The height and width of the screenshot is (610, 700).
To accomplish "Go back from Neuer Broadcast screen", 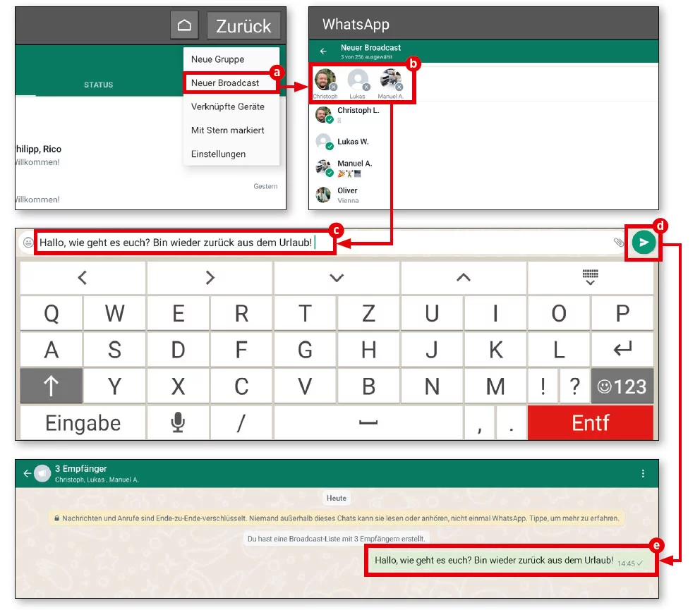I will pos(323,51).
